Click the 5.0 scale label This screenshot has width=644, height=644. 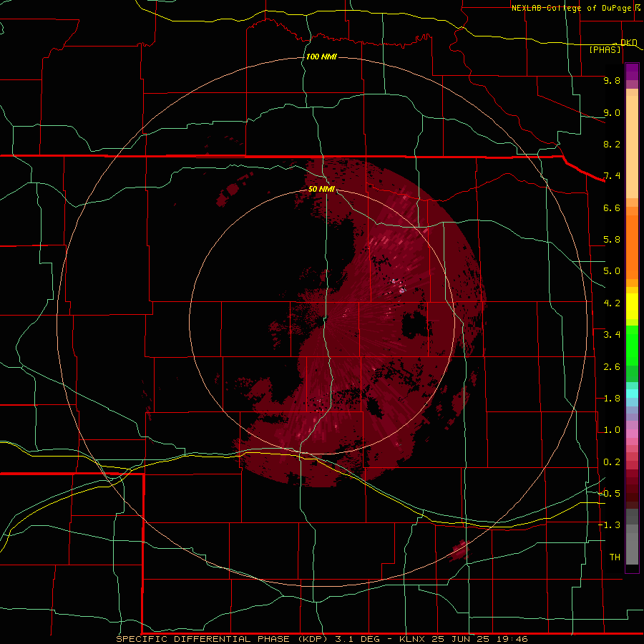click(612, 271)
